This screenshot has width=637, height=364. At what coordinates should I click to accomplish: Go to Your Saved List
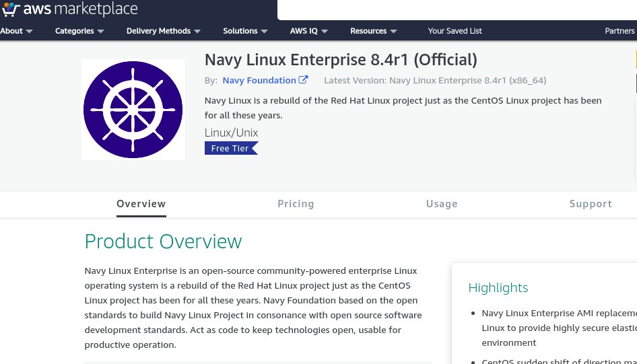[455, 31]
